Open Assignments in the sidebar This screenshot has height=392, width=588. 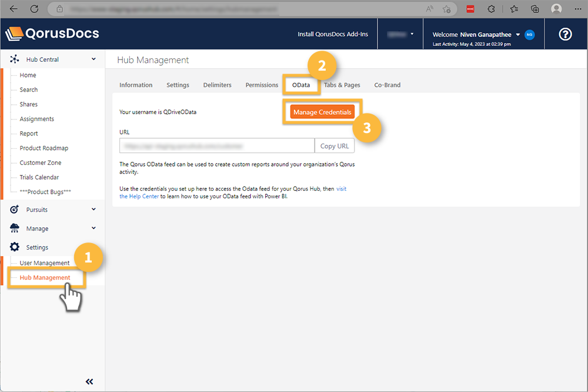coord(36,119)
